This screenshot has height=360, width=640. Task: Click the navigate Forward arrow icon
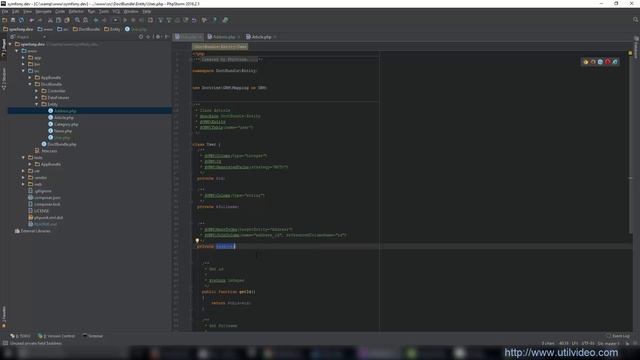click(104, 20)
